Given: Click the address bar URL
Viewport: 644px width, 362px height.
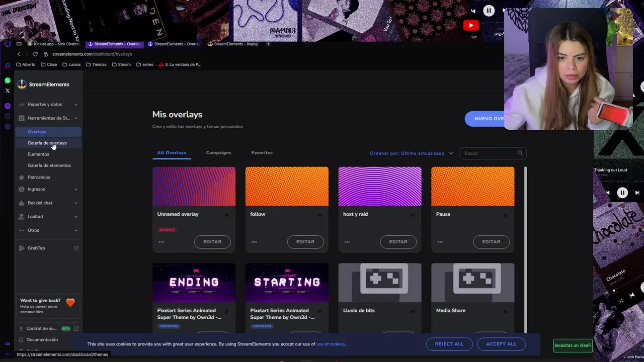Looking at the screenshot, I should click(x=92, y=54).
